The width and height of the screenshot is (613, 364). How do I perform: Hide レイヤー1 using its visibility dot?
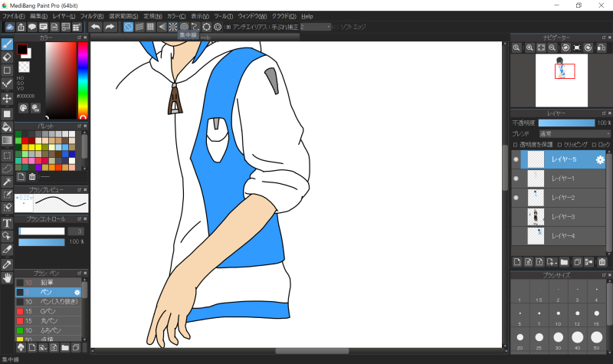coord(516,179)
